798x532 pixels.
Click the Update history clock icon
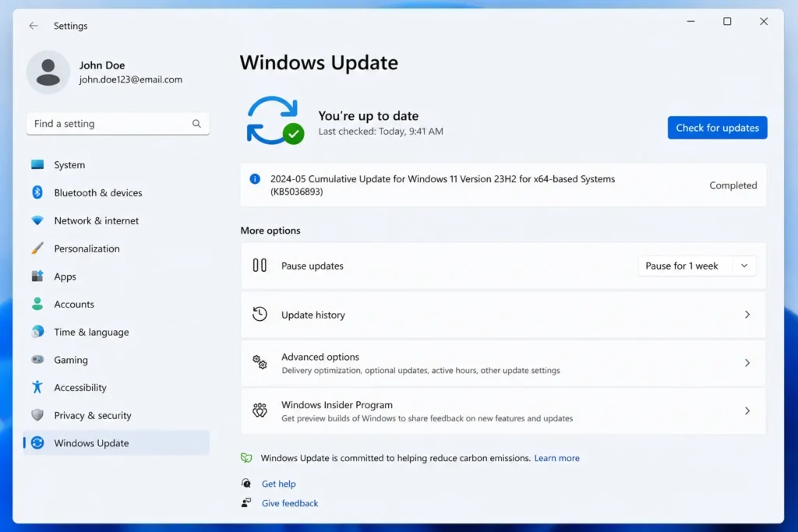260,315
